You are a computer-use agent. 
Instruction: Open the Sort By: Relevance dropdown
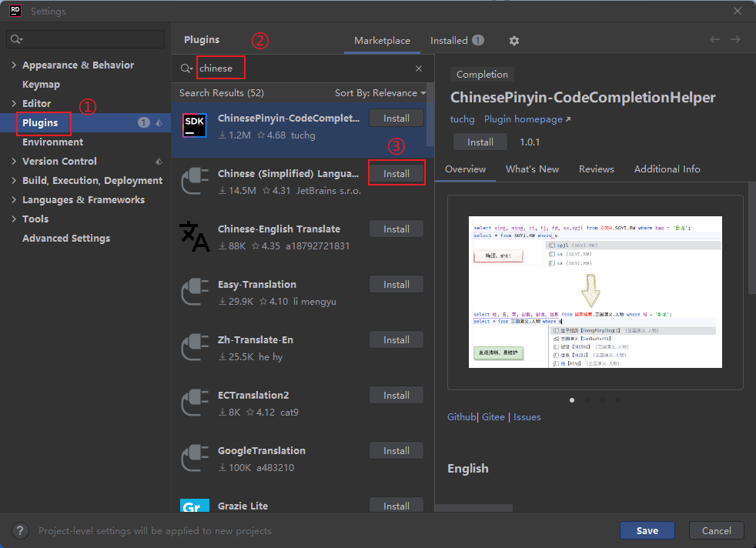[x=380, y=93]
